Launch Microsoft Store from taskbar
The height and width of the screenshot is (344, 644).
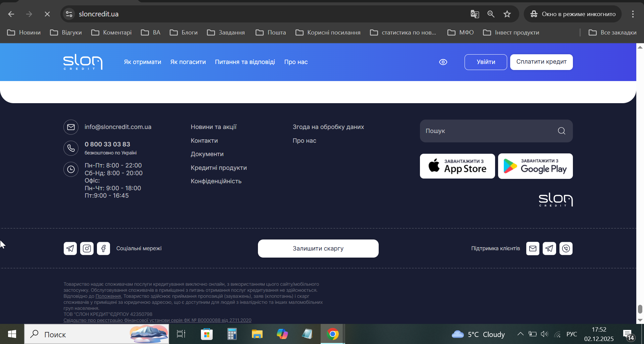207,334
